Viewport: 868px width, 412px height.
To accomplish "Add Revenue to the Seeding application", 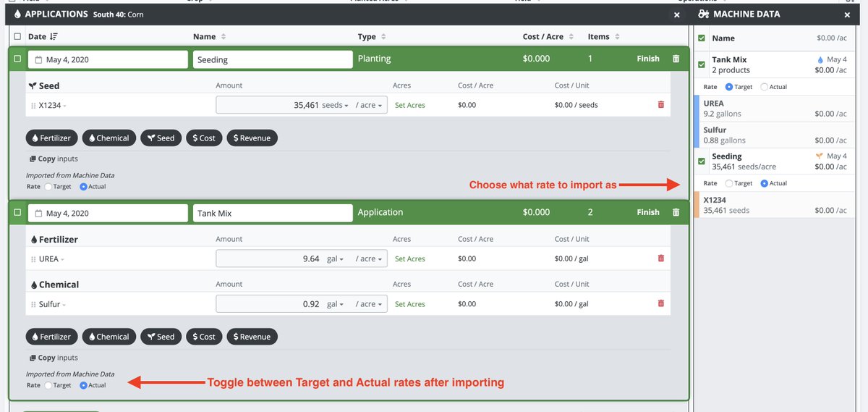I will (x=252, y=138).
